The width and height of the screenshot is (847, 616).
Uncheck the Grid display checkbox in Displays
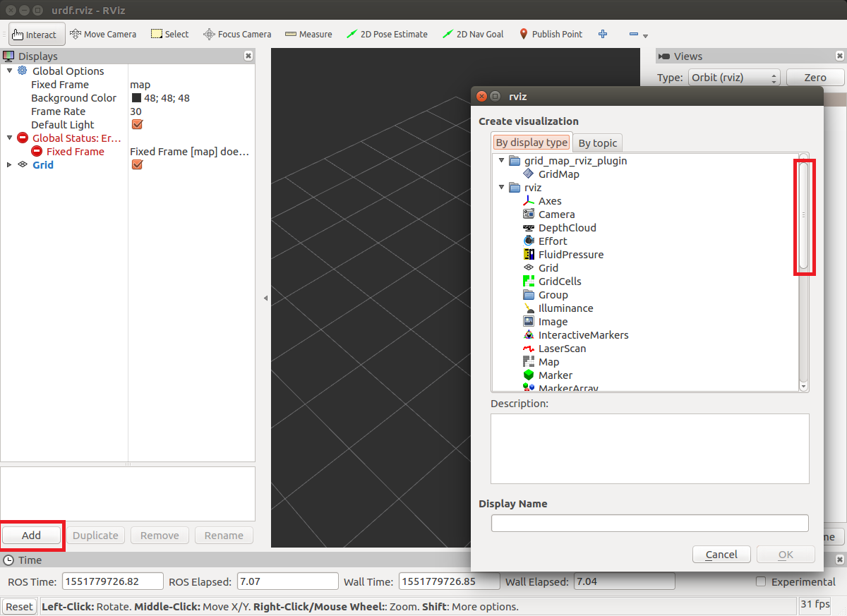138,165
